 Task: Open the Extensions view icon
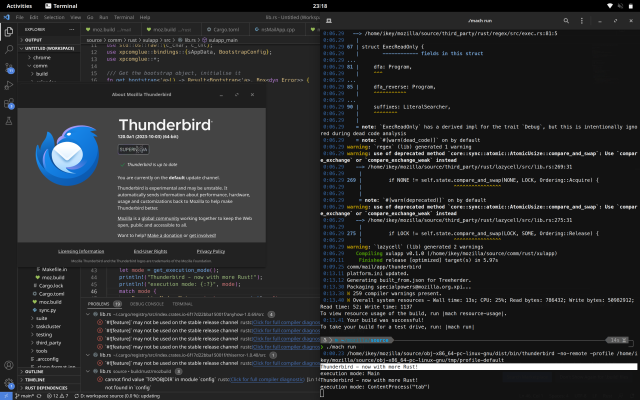click(x=9, y=103)
